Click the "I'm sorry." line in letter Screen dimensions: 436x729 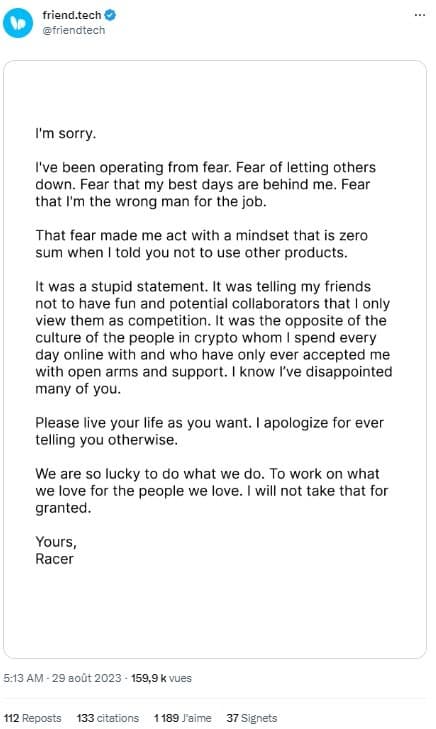(x=66, y=134)
